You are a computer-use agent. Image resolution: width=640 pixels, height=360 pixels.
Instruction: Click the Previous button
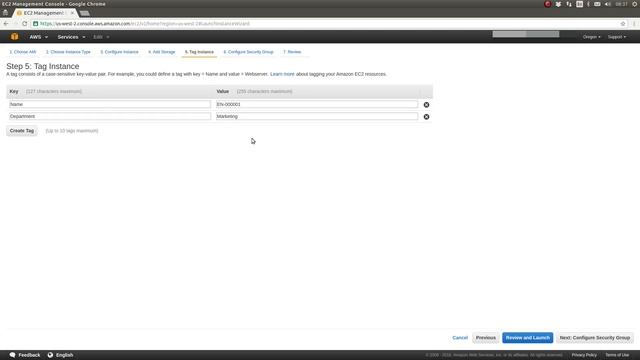tap(486, 338)
